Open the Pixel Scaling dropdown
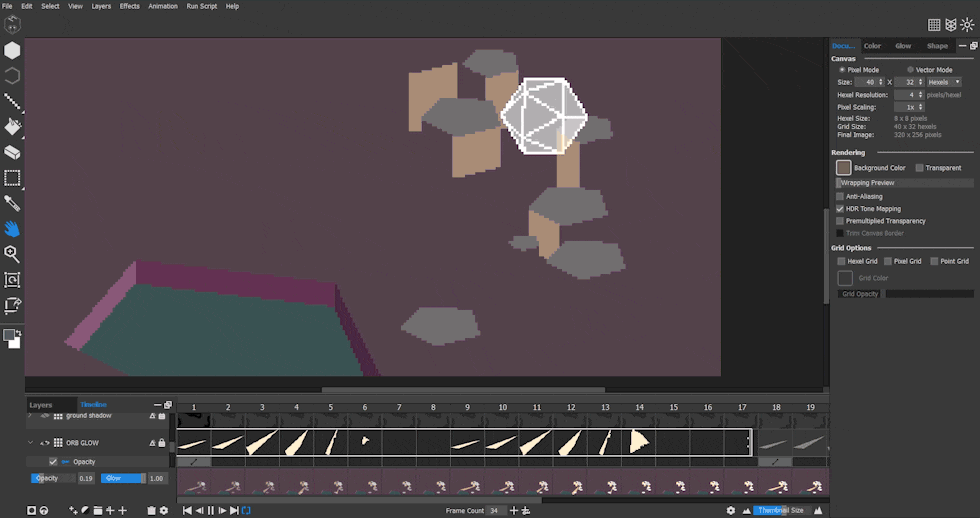Viewport: 980px width, 518px height. coord(909,107)
